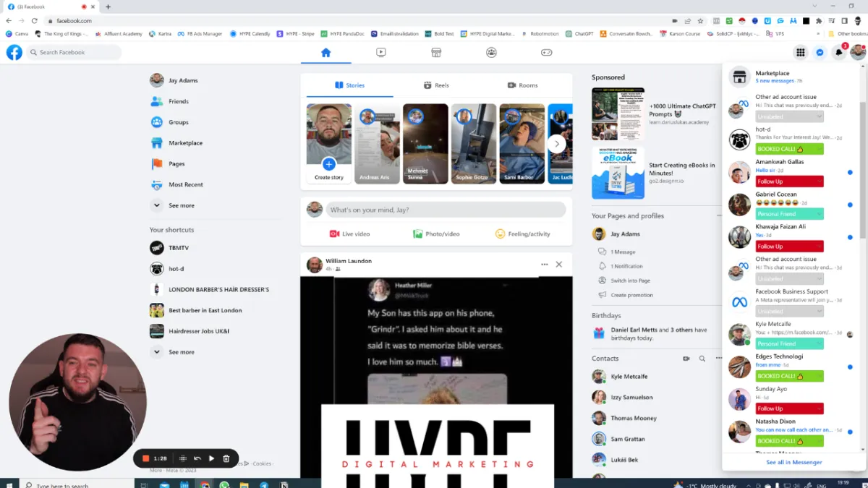Image resolution: width=868 pixels, height=488 pixels.
Task: Open the +1000 Ultimate ChatGPT Prompts ad
Action: click(x=655, y=114)
